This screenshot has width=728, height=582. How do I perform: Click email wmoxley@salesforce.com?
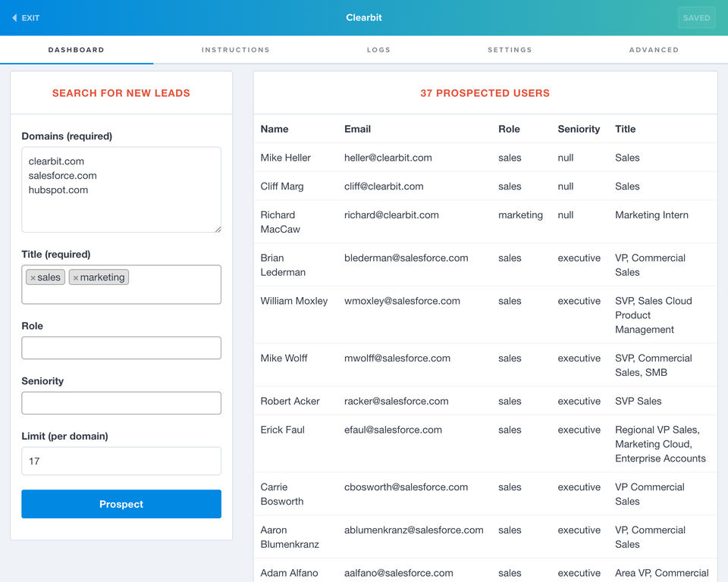[402, 301]
